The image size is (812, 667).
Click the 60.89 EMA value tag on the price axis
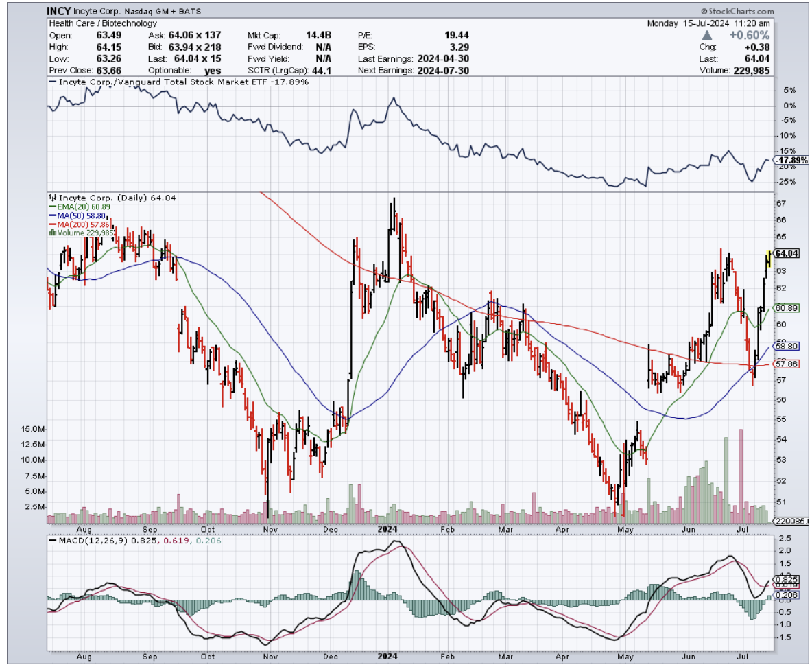tap(787, 308)
